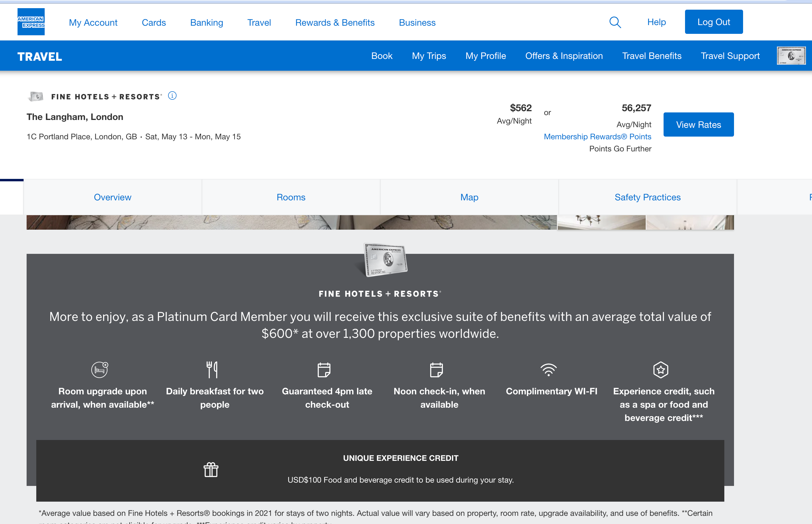Click the main hotel photo strip
This screenshot has height=524, width=812.
pos(292,222)
